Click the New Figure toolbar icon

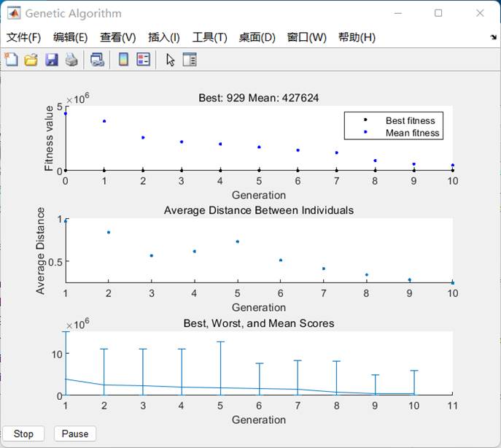tap(12, 61)
